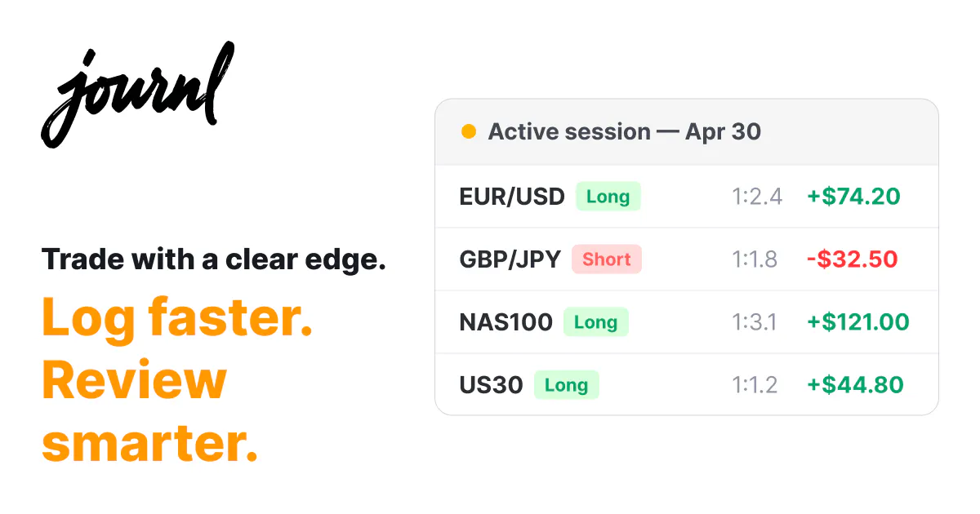Select the GBP/JPY symbol label
The width and height of the screenshot is (980, 514).
510,259
